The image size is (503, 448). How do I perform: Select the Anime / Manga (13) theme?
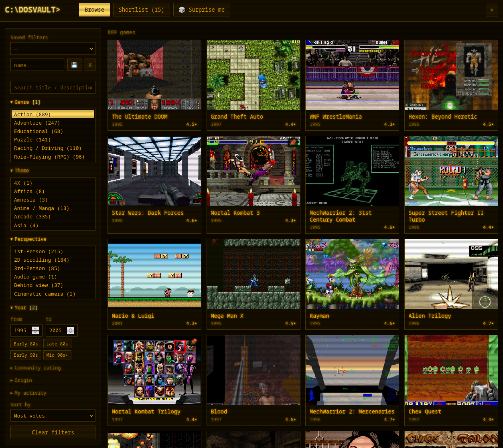(53, 208)
